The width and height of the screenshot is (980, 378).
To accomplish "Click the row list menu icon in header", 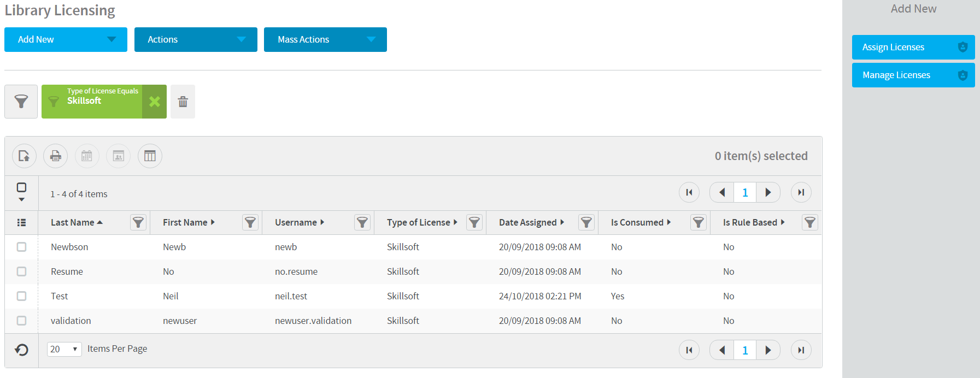I will (x=22, y=222).
